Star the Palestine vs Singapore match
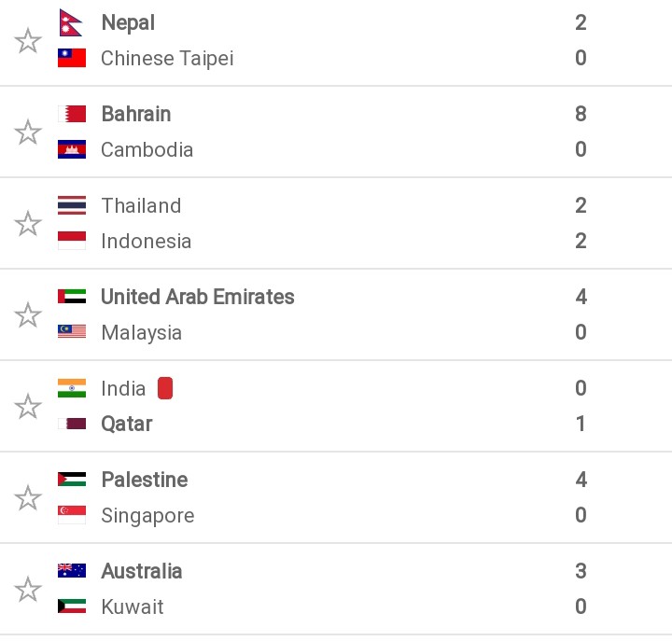672x641 pixels. (x=28, y=497)
